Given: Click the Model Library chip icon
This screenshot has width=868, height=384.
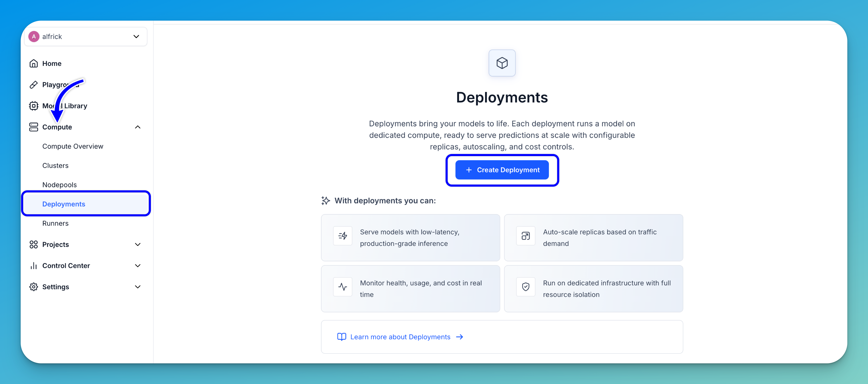Looking at the screenshot, I should coord(33,106).
